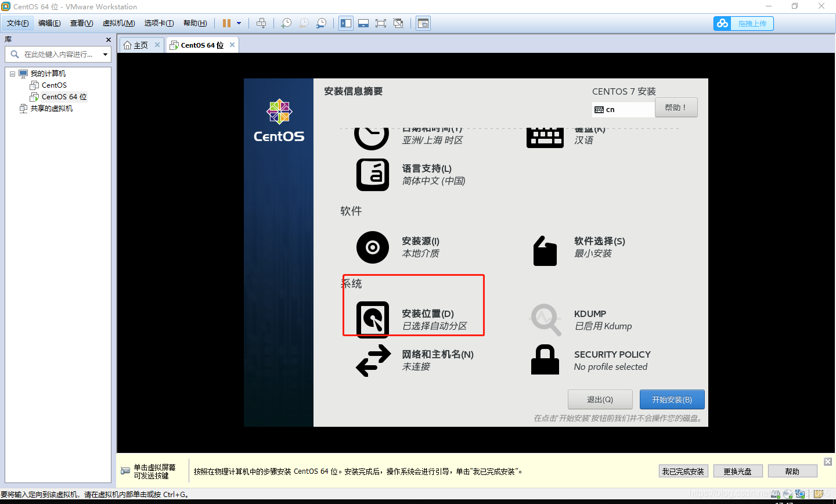Close the yellow install hint bar

pos(828,462)
